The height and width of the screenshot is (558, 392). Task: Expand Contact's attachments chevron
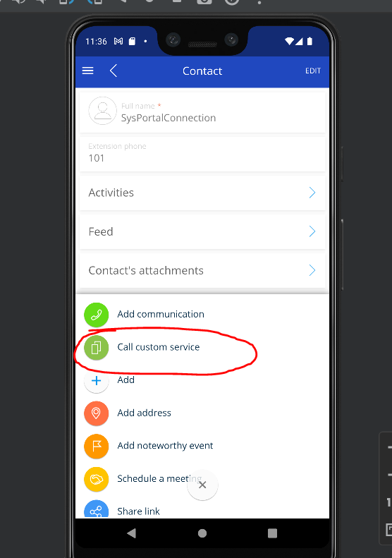[312, 270]
